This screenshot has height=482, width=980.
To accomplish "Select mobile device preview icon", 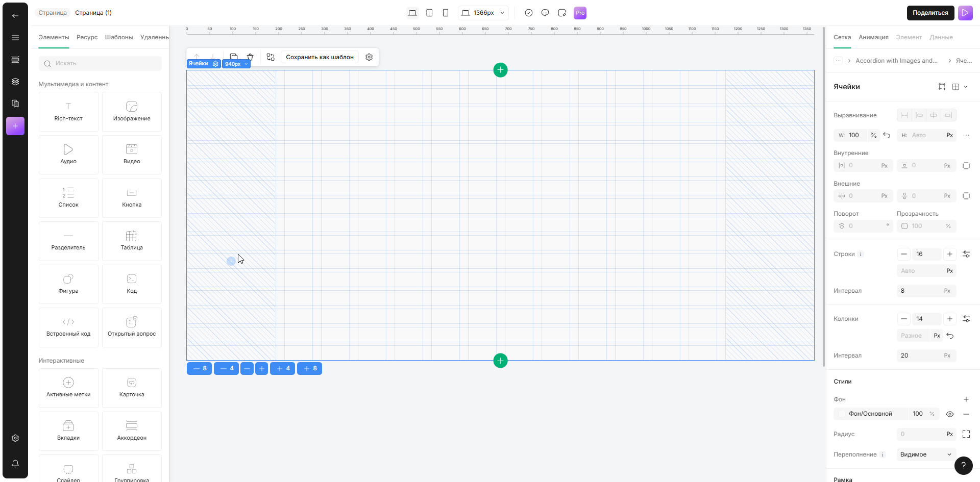I will pos(446,13).
